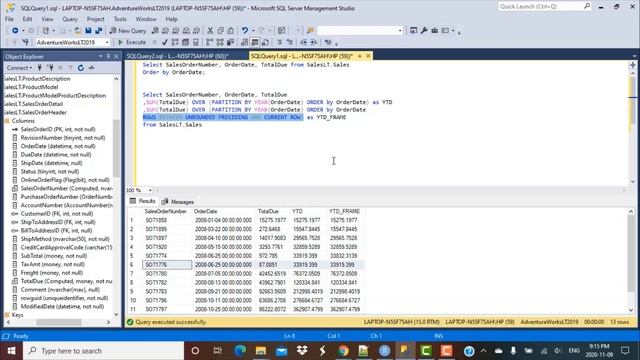Click the YTD_FRAME column header
Viewport: 640px width, 360px height.
click(x=344, y=211)
